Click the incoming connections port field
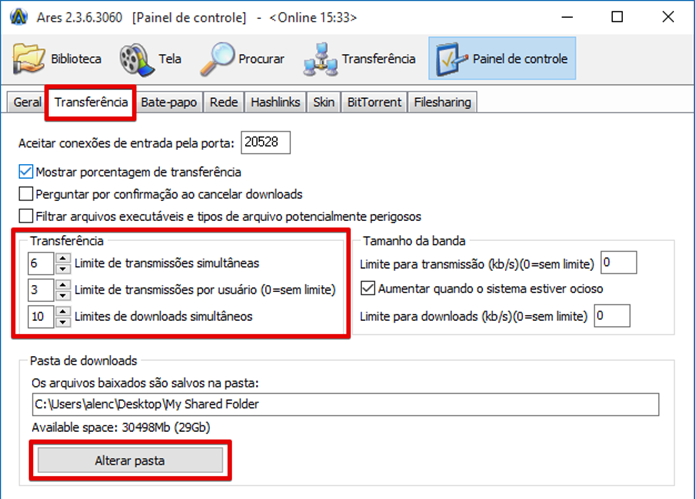The width and height of the screenshot is (695, 499). 266,142
